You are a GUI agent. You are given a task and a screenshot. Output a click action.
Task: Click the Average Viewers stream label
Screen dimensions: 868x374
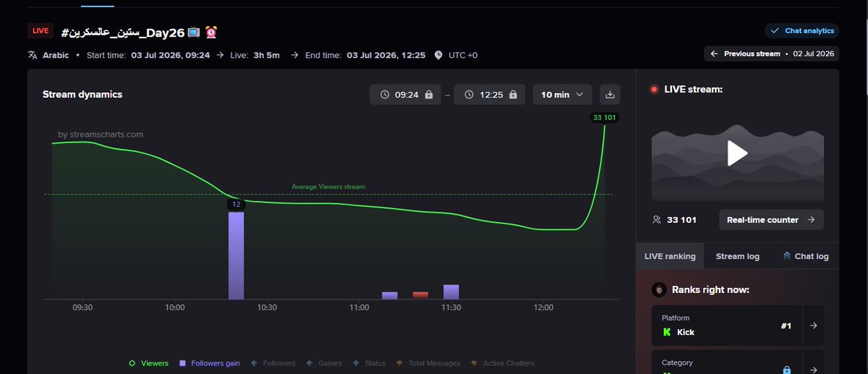click(x=328, y=187)
